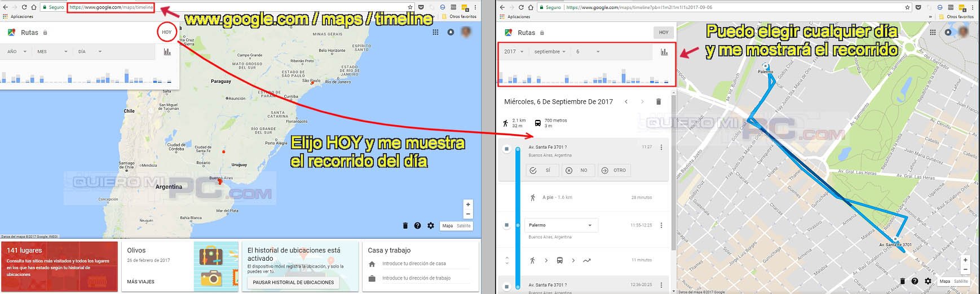Reject place with NO button

point(577,170)
